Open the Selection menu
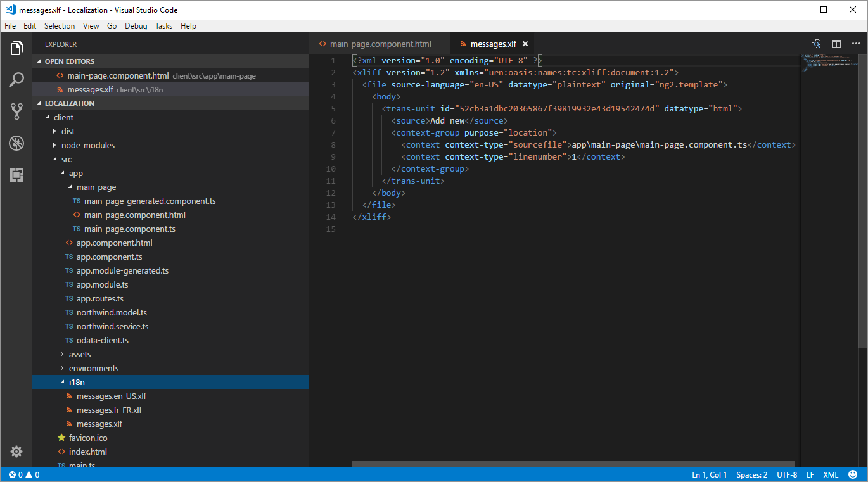868x482 pixels. [60, 26]
